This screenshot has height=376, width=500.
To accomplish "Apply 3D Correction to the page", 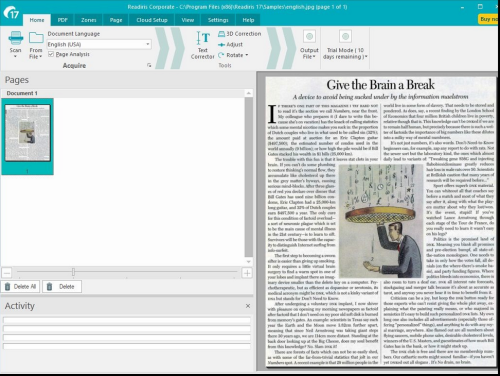I will (239, 34).
